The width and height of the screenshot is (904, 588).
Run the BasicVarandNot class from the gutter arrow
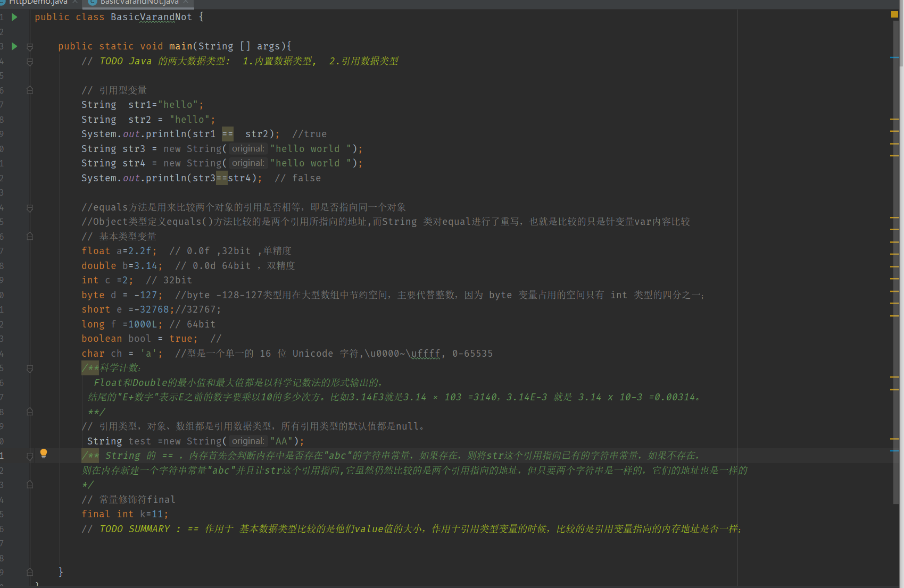click(14, 17)
